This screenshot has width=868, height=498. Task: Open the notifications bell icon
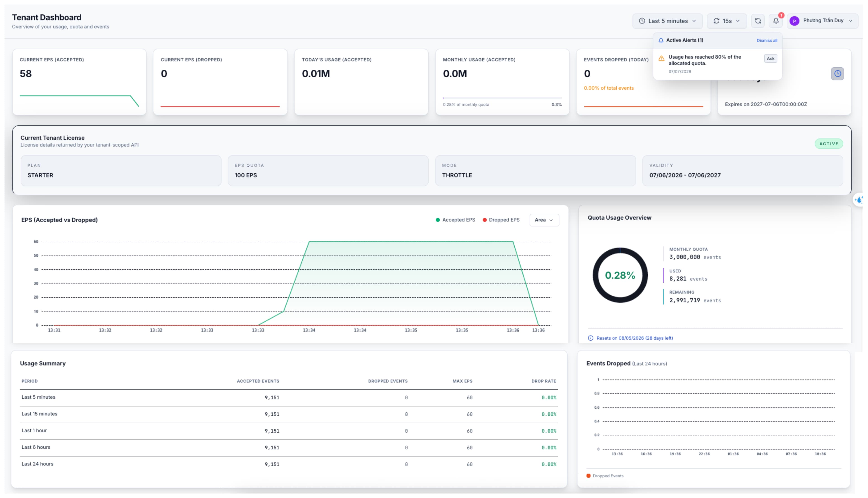pyautogui.click(x=776, y=21)
